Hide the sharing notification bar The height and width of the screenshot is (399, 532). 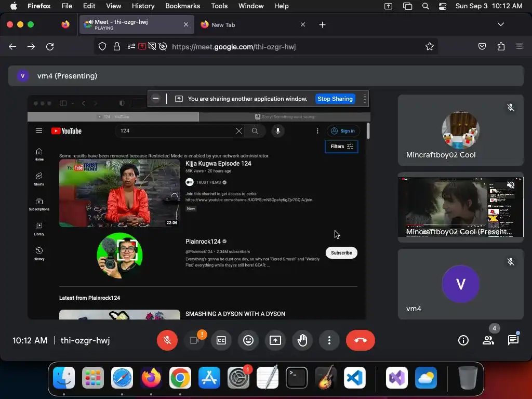(156, 98)
